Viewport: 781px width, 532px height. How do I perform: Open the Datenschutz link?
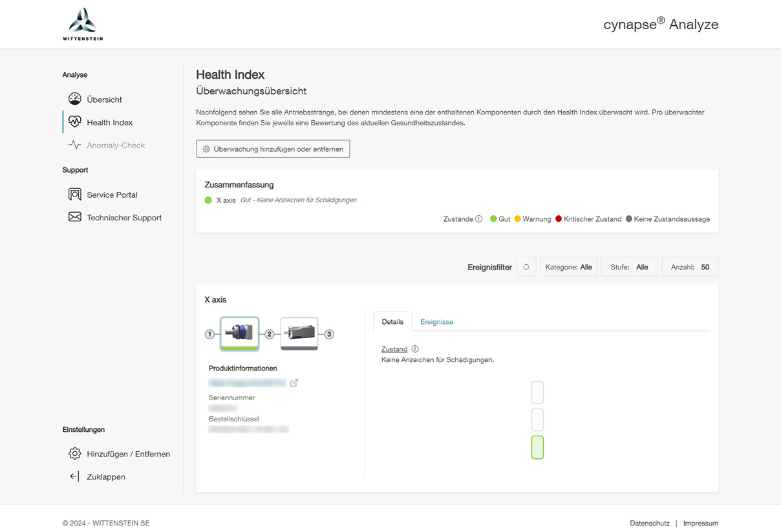[649, 523]
